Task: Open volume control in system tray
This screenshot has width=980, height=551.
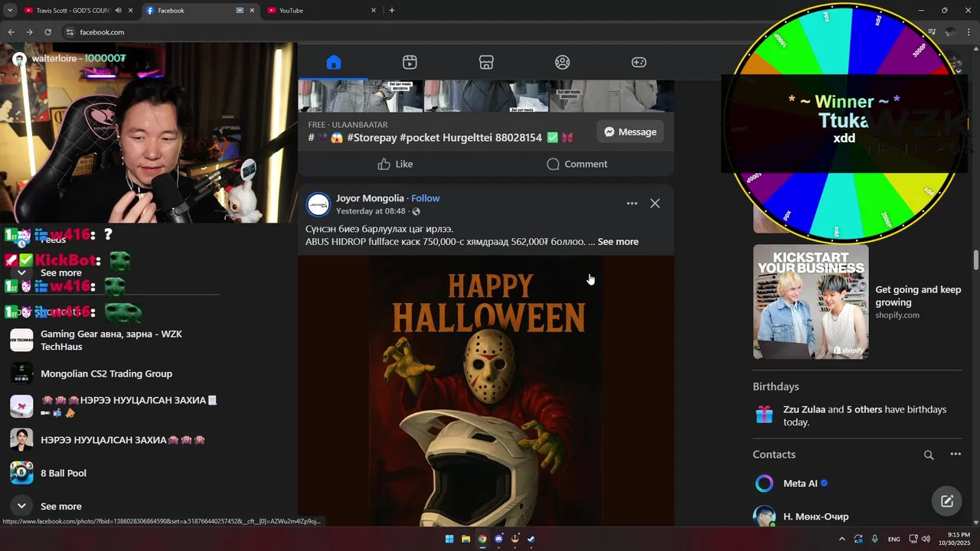Action: (x=925, y=539)
